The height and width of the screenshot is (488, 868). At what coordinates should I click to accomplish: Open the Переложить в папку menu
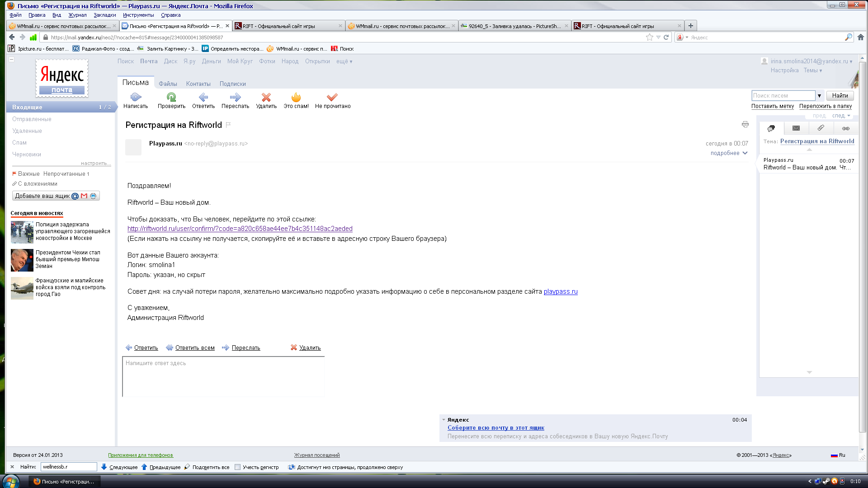coord(825,106)
